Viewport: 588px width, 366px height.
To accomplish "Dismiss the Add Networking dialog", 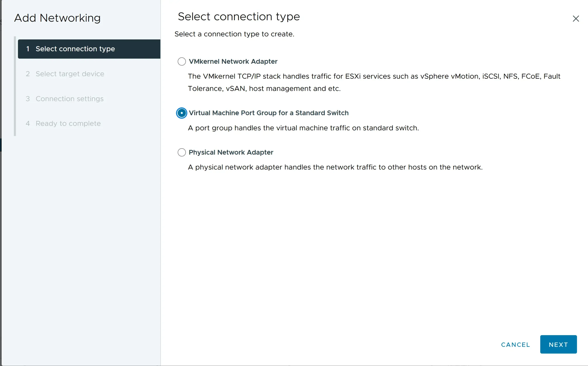I will point(576,19).
